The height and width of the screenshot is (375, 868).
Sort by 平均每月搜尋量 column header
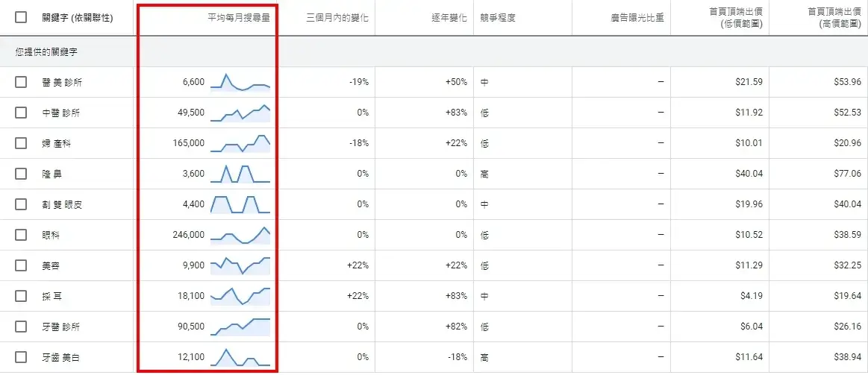(x=238, y=17)
